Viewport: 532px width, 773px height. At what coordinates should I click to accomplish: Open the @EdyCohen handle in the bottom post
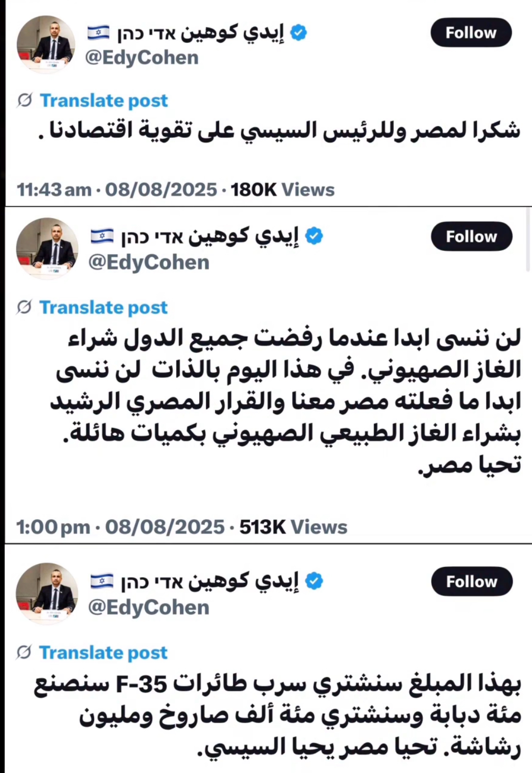click(149, 608)
